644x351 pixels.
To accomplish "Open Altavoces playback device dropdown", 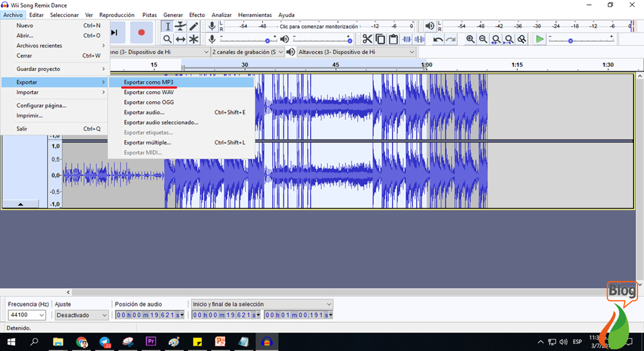I will 356,52.
